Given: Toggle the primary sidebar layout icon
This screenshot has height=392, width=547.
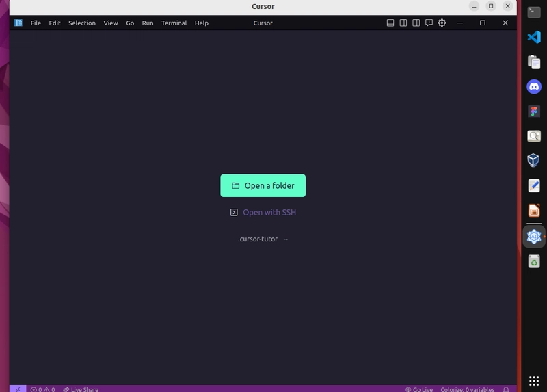Looking at the screenshot, I should (403, 23).
